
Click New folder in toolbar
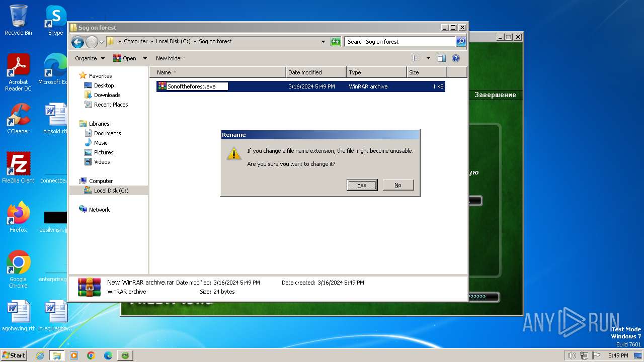click(169, 58)
